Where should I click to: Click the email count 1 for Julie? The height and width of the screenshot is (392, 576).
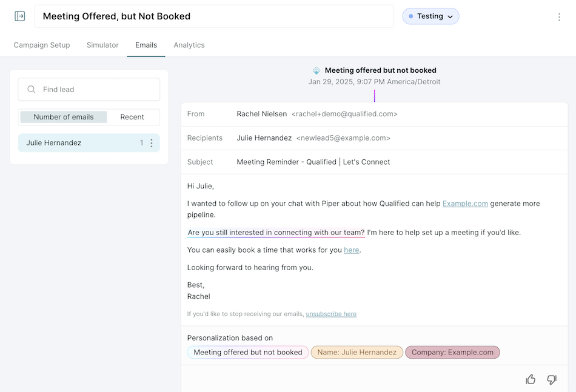(x=141, y=143)
